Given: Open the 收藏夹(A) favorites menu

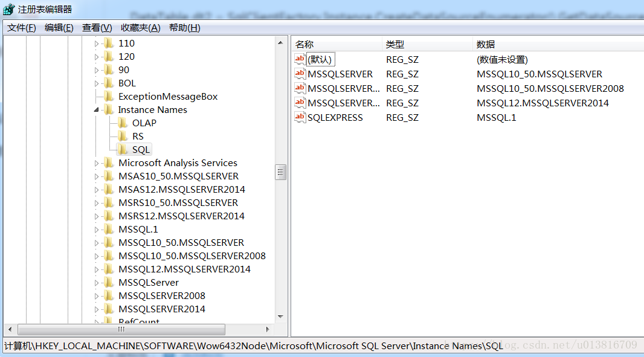Looking at the screenshot, I should (140, 28).
